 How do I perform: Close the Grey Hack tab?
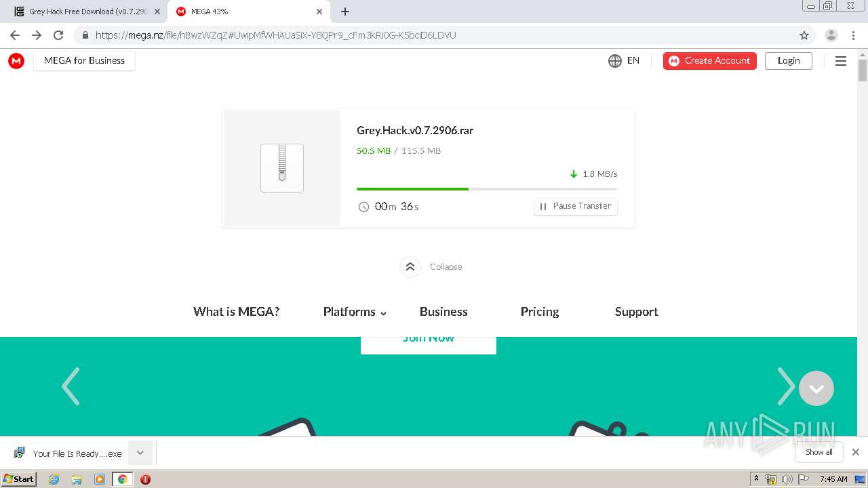point(157,12)
